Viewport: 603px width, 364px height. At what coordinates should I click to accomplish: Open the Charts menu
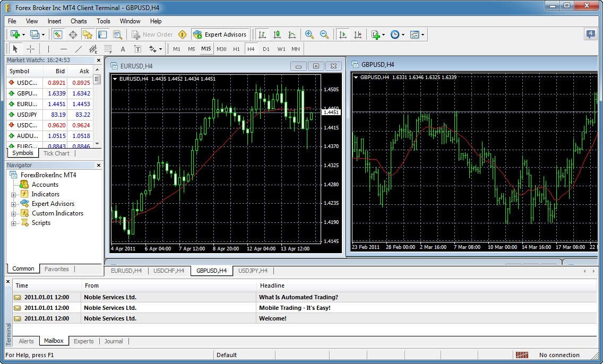[78, 21]
